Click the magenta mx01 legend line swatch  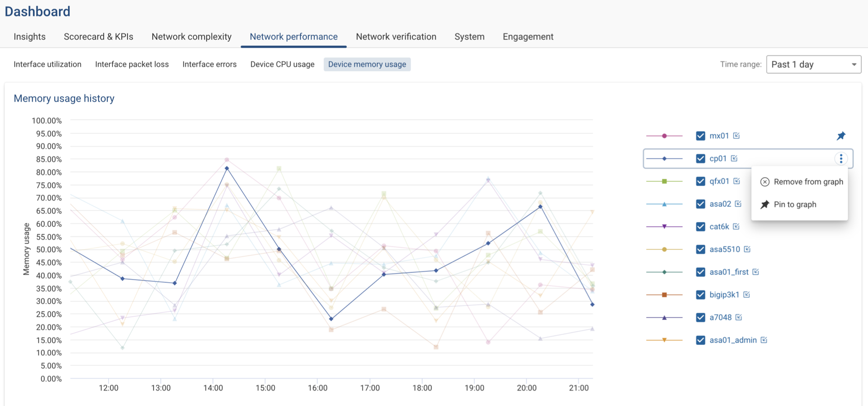(x=664, y=136)
